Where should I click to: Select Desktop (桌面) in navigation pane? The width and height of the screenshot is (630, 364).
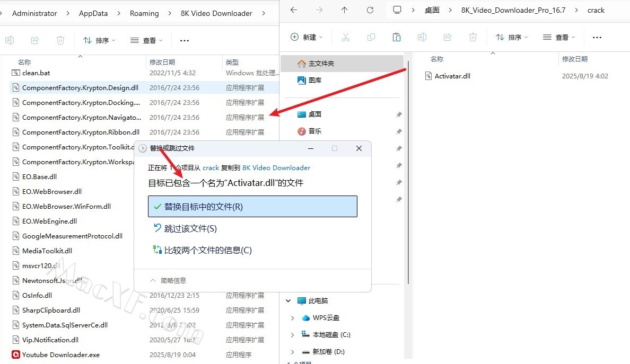315,114
